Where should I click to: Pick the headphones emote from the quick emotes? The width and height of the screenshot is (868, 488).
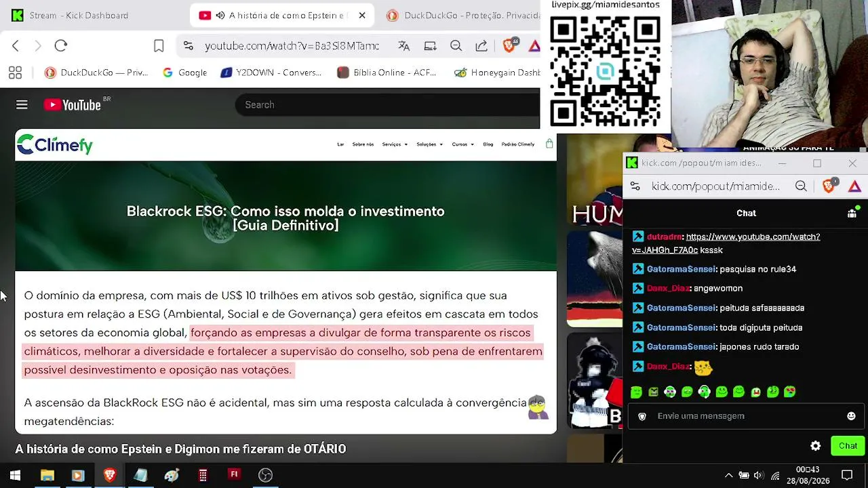(x=704, y=392)
